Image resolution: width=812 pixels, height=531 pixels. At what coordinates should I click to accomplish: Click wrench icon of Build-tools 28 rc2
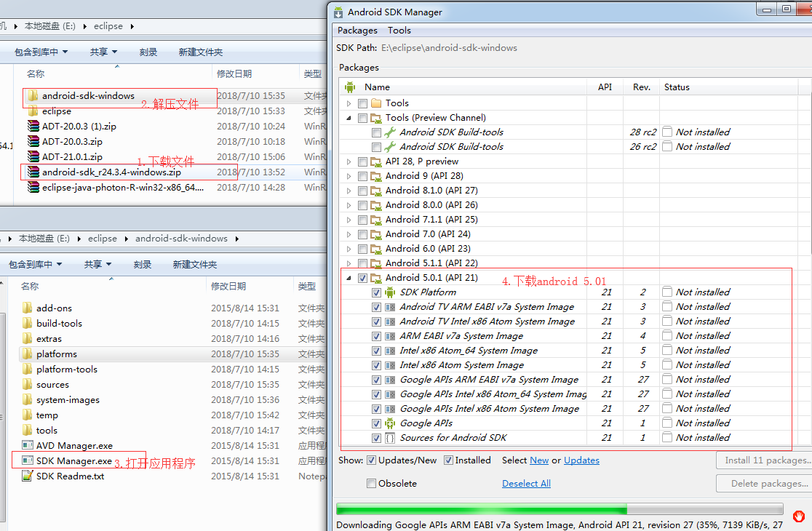pos(390,132)
